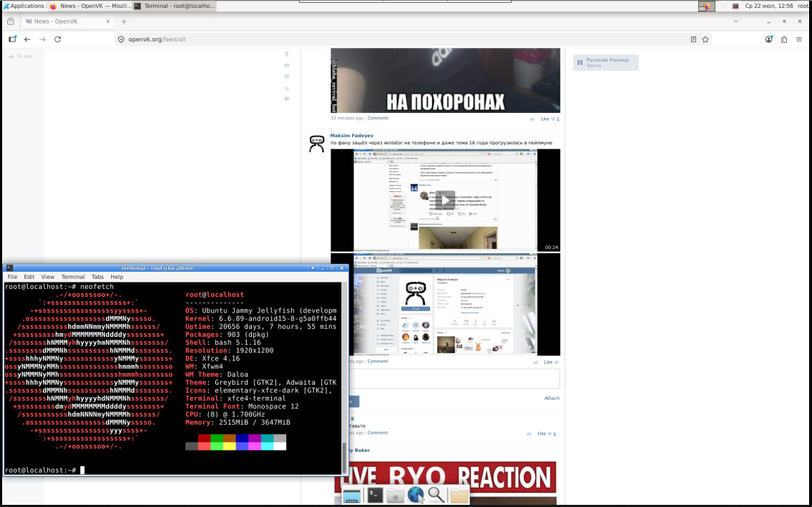Open a new Firefox tab
Viewport: 812px width, 507px height.
point(124,21)
